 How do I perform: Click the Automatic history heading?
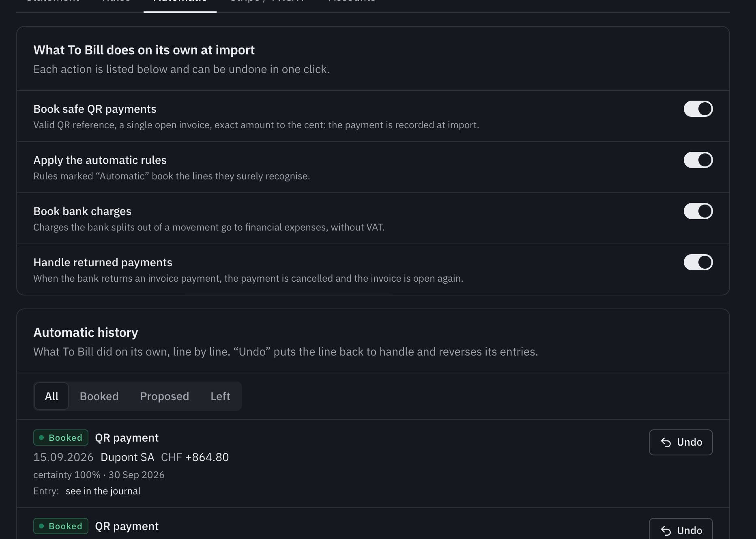[86, 332]
